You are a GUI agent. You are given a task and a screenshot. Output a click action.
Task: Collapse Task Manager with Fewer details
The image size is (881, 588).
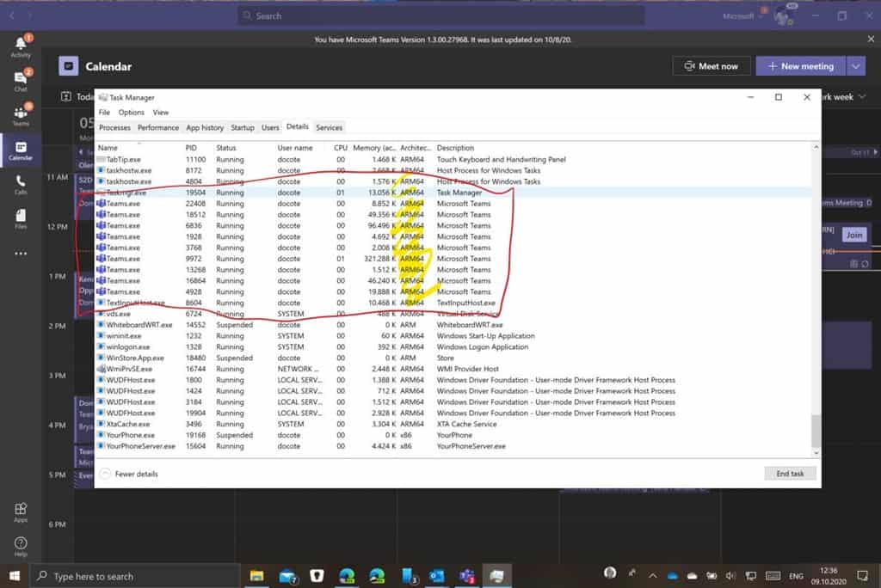129,474
